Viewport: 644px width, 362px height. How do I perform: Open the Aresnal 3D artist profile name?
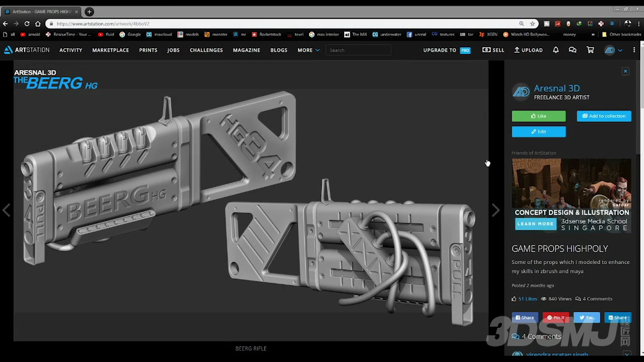click(556, 88)
